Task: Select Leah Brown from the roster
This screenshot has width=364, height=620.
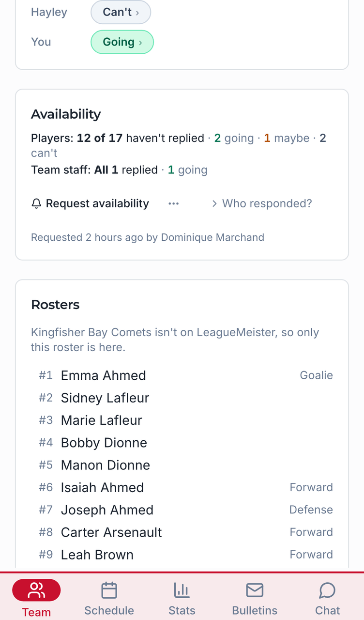Action: click(186, 555)
